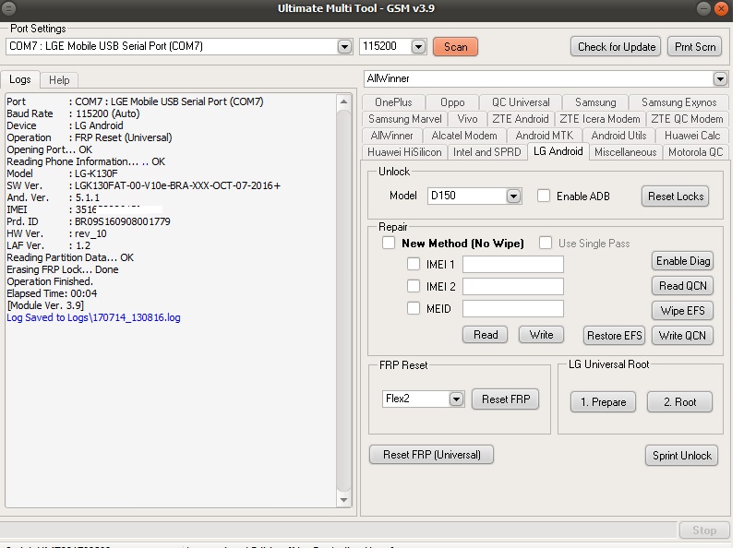The height and width of the screenshot is (548, 756).
Task: Open the Samsung Exynos tab
Action: click(x=678, y=102)
